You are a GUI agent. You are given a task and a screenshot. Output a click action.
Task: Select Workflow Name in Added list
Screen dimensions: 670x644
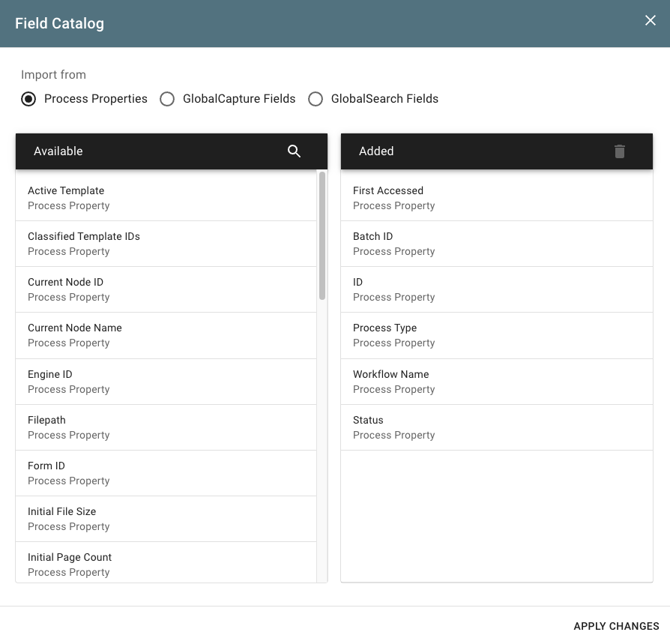coord(496,382)
